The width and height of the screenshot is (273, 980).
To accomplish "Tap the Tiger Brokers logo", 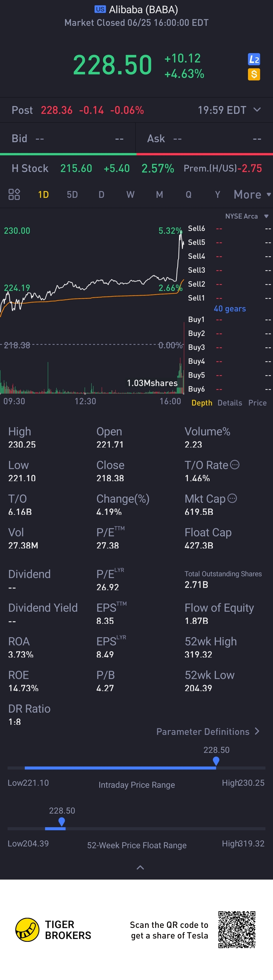I will point(27,929).
